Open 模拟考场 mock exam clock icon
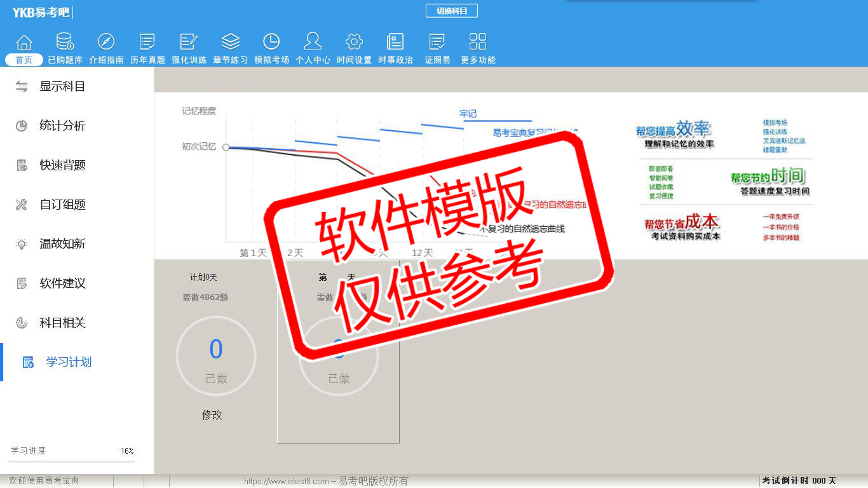 (271, 43)
